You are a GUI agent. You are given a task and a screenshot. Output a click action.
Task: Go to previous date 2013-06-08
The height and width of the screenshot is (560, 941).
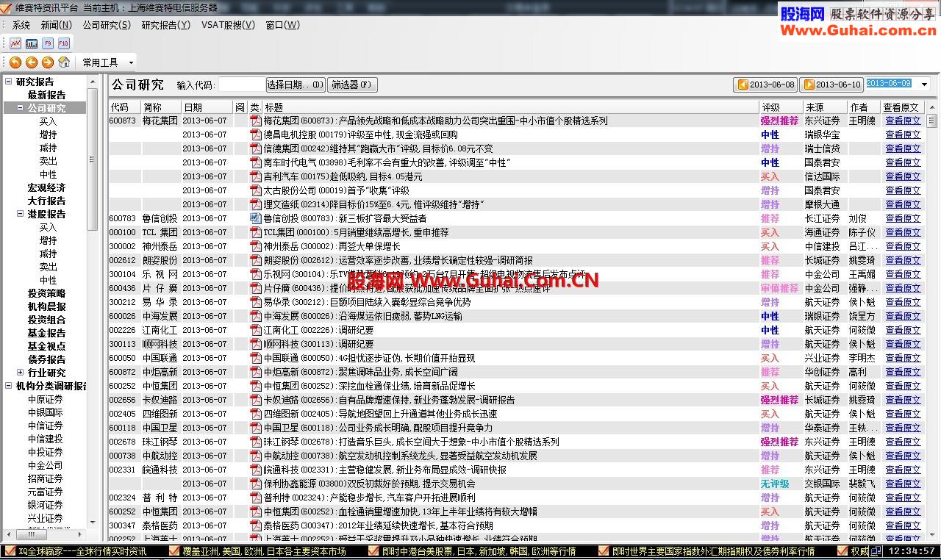point(765,85)
